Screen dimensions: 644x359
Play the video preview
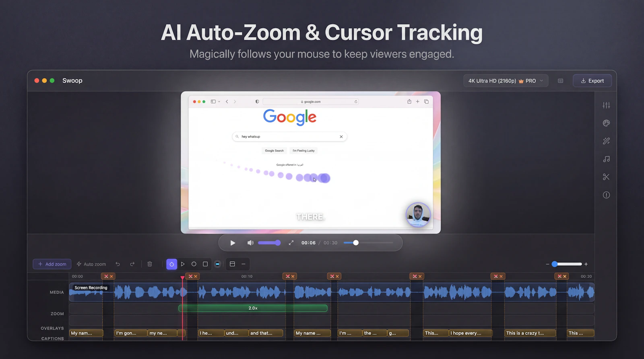pyautogui.click(x=233, y=243)
